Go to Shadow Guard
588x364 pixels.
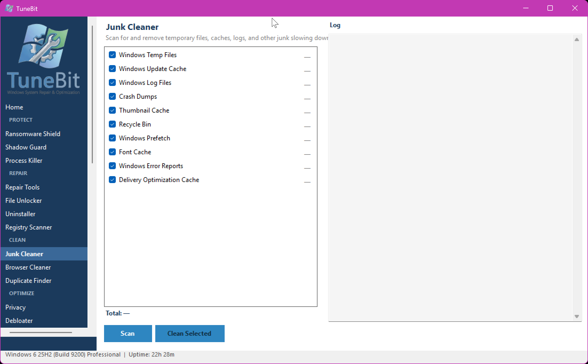click(x=44, y=147)
